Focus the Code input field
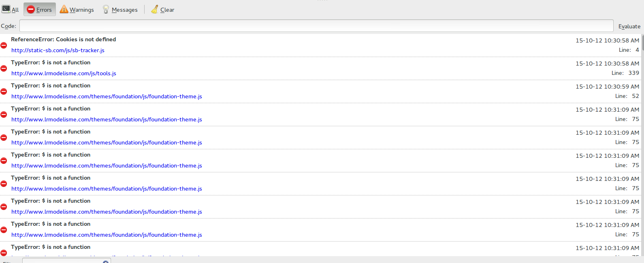 (x=316, y=26)
